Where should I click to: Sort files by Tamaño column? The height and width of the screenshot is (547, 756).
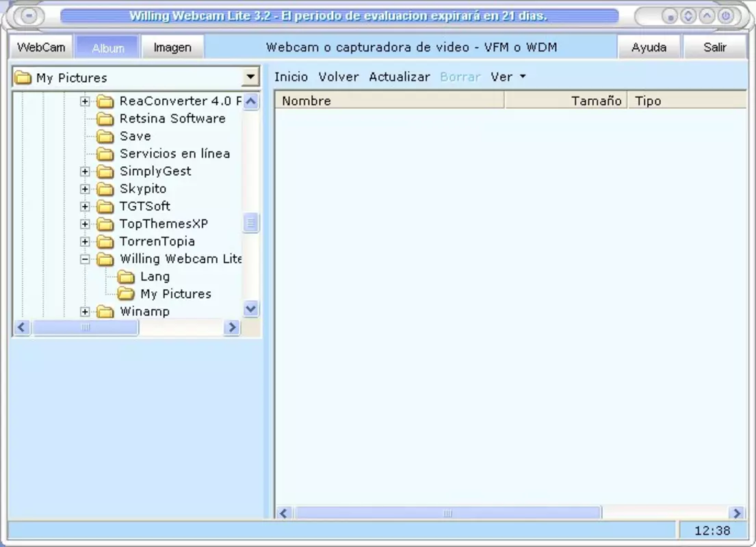pos(566,101)
